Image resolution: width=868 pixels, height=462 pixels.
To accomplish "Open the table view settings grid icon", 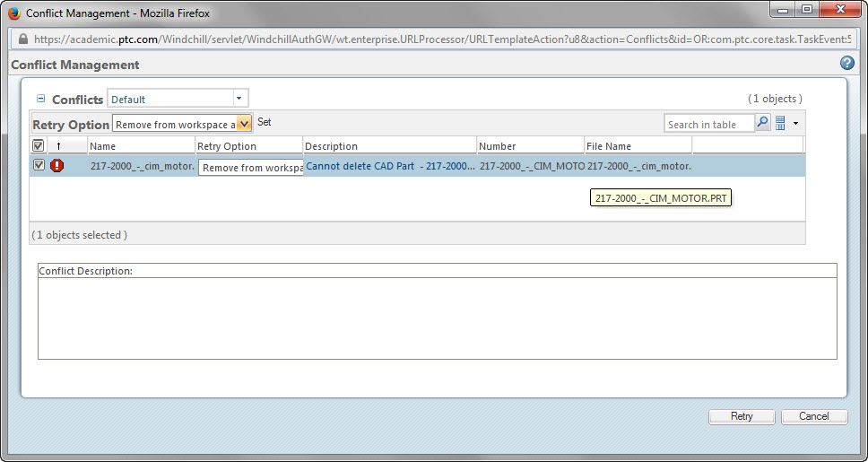I will point(780,123).
